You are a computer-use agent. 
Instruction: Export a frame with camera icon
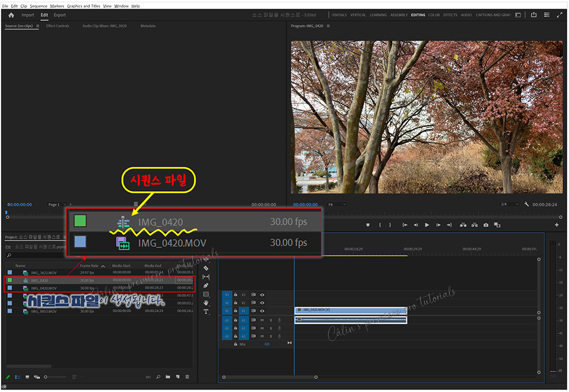[486, 225]
